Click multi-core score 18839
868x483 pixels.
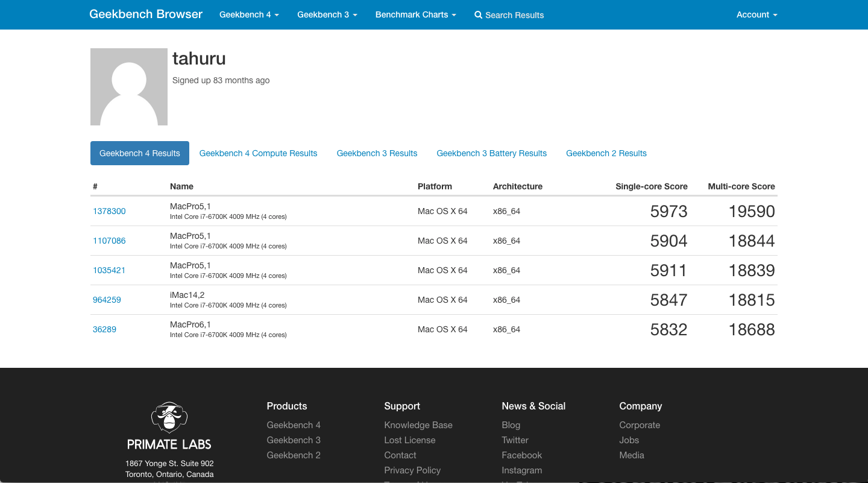(x=752, y=271)
